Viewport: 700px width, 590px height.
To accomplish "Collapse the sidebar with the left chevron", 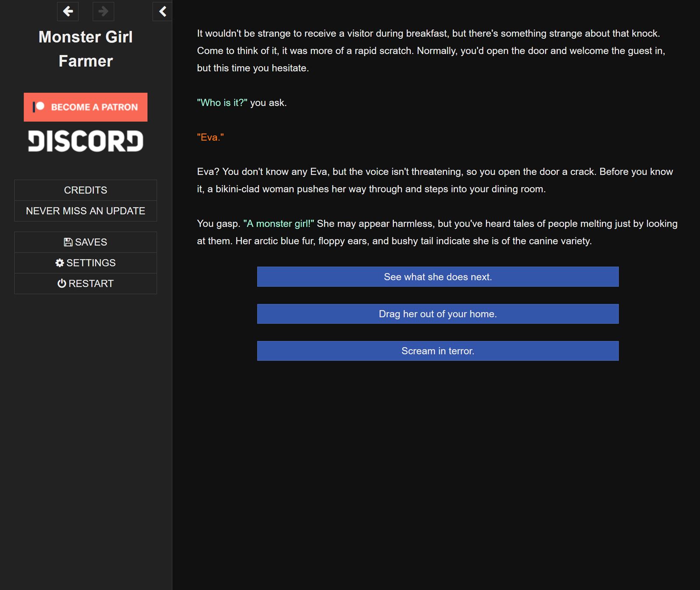I will click(162, 11).
